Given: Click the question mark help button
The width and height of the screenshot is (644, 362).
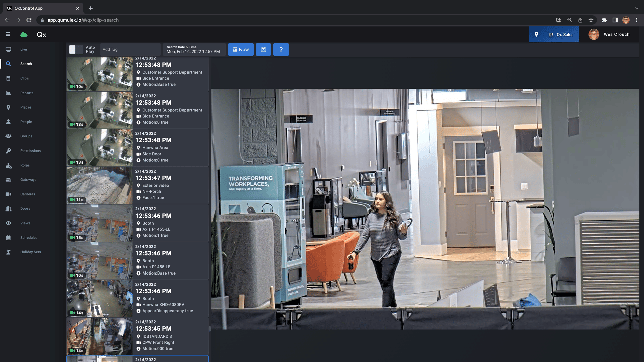Looking at the screenshot, I should [281, 49].
